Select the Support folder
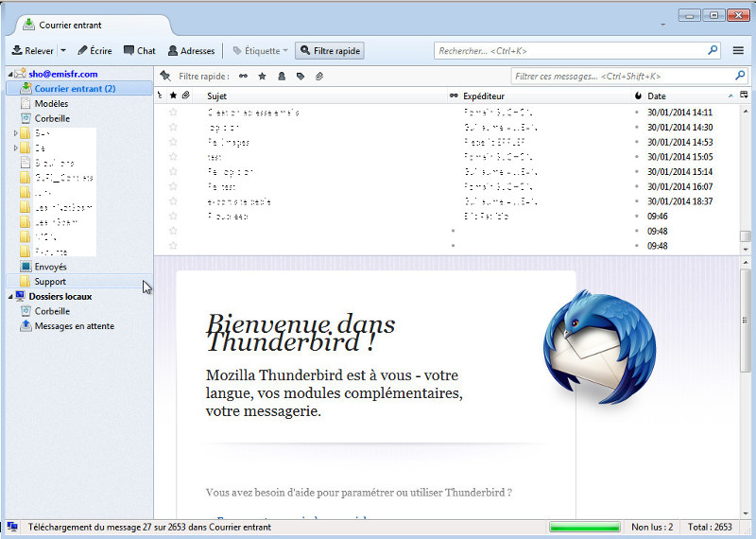This screenshot has width=756, height=539. tap(50, 281)
